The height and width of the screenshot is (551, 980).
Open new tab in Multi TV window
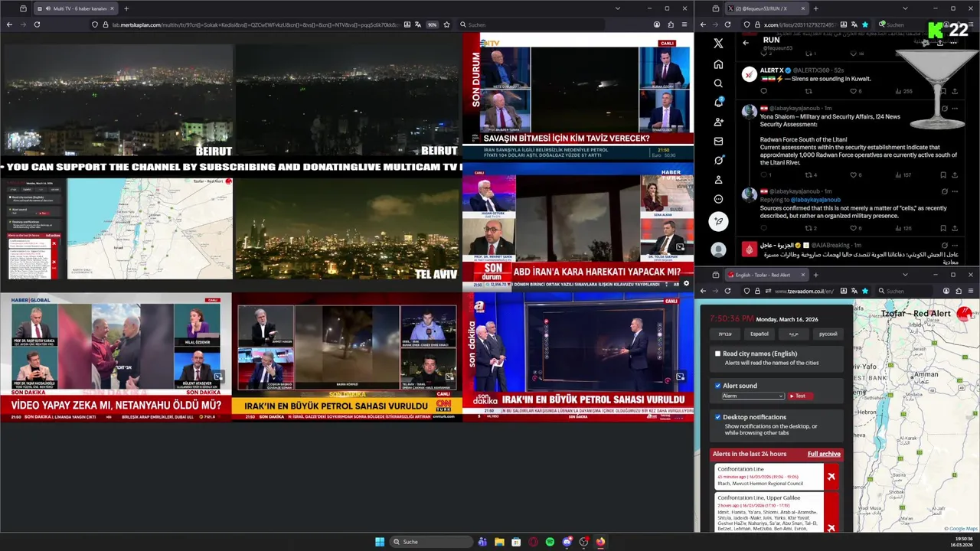pyautogui.click(x=126, y=8)
